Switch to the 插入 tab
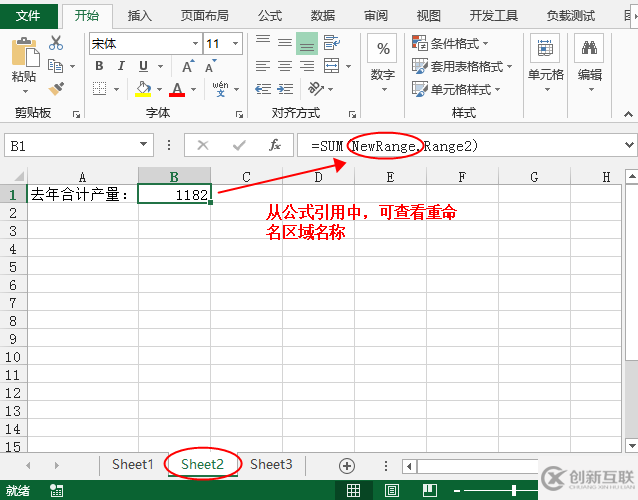The height and width of the screenshot is (500, 638). pos(140,16)
